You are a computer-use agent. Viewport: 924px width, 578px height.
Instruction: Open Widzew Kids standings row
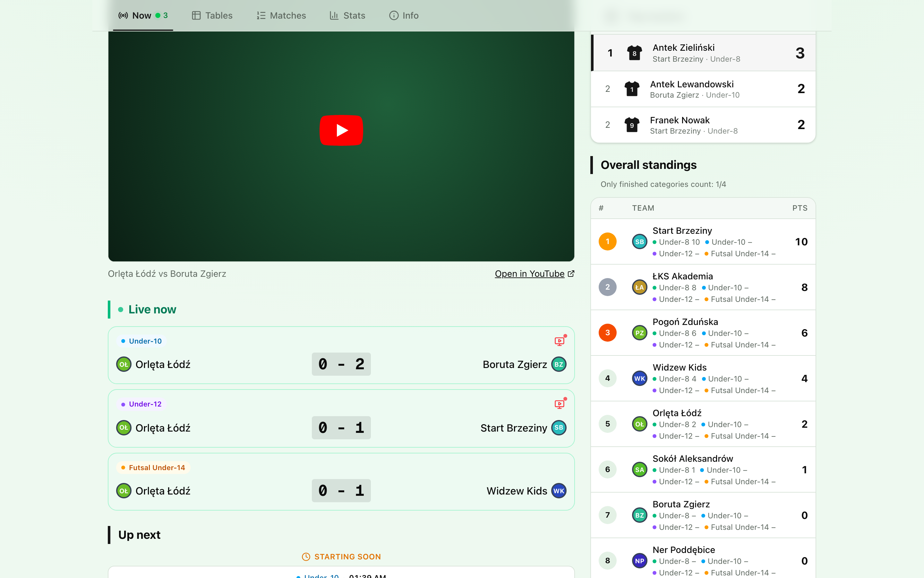pyautogui.click(x=703, y=379)
